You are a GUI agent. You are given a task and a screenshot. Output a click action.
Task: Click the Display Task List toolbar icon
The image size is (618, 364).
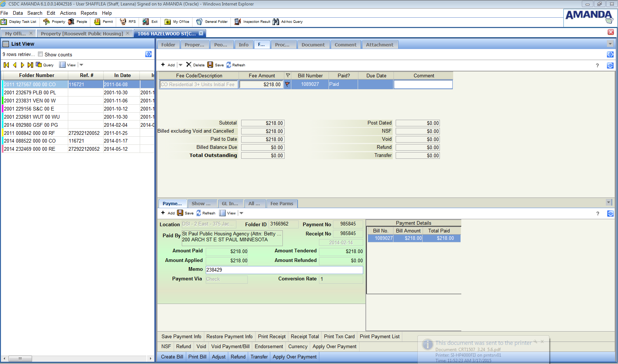pos(4,22)
